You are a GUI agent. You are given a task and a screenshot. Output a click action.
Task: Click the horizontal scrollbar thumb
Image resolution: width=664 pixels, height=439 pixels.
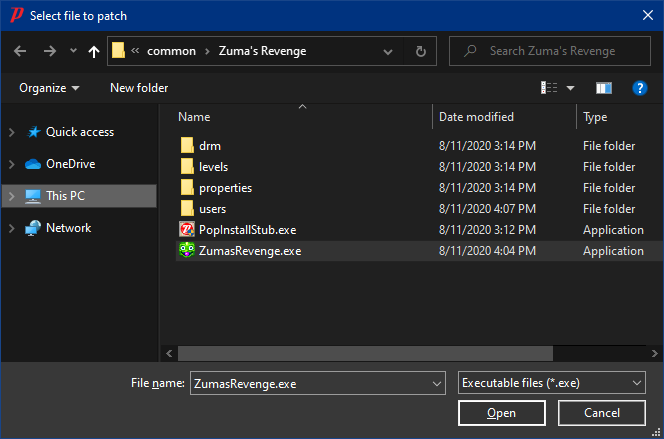365,353
